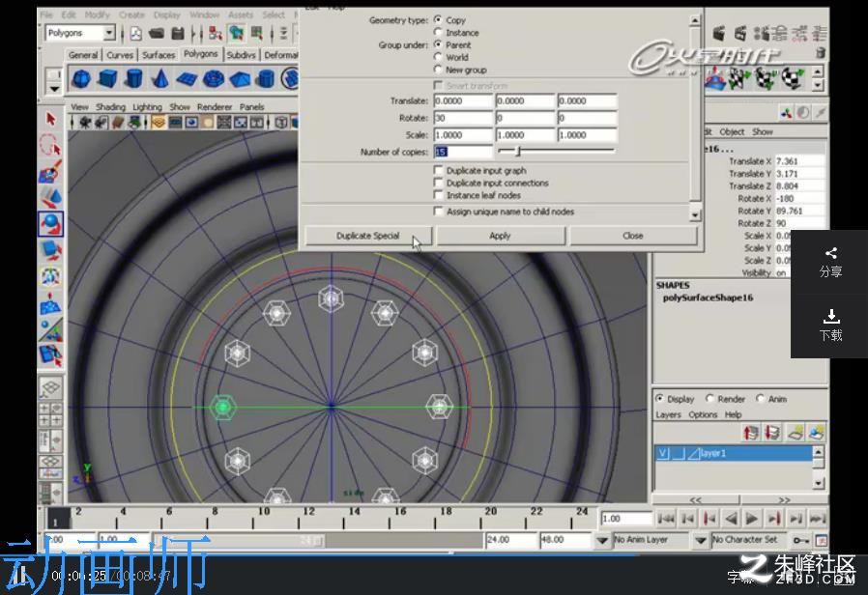Open the layer editor Layers menu

click(x=668, y=414)
